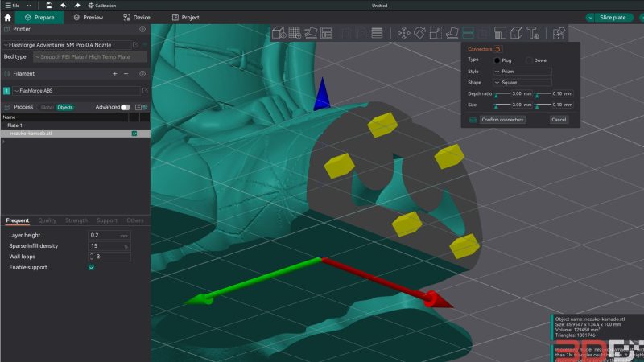Uncheck the Enable support checkbox
Viewport: 644px width, 362px height.
pyautogui.click(x=91, y=267)
